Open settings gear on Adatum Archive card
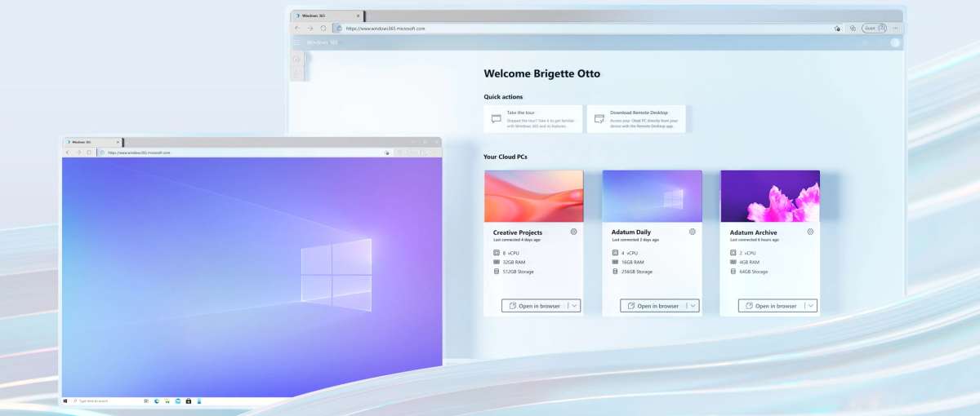 tap(811, 232)
